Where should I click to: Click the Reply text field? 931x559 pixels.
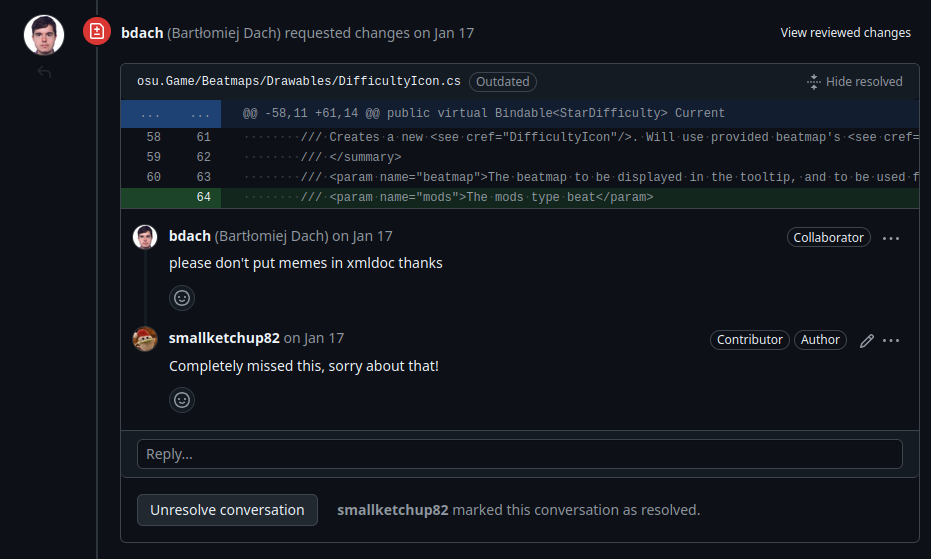click(x=519, y=454)
